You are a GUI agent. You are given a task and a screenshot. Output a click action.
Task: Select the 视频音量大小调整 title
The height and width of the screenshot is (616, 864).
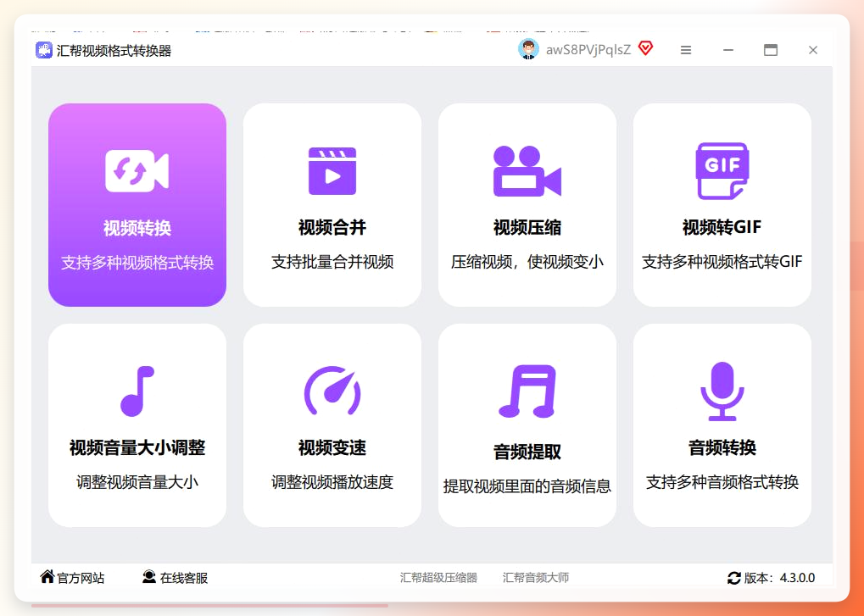tap(137, 447)
